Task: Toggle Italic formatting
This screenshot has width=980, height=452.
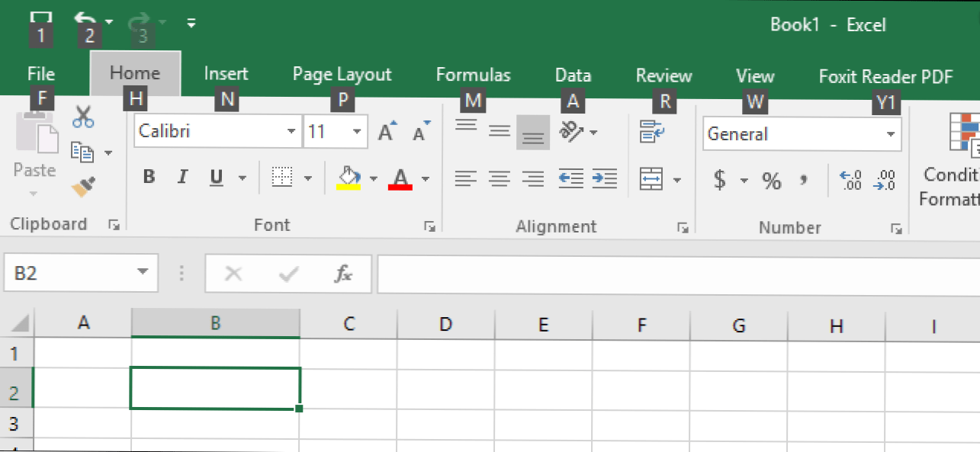Action: 182,176
